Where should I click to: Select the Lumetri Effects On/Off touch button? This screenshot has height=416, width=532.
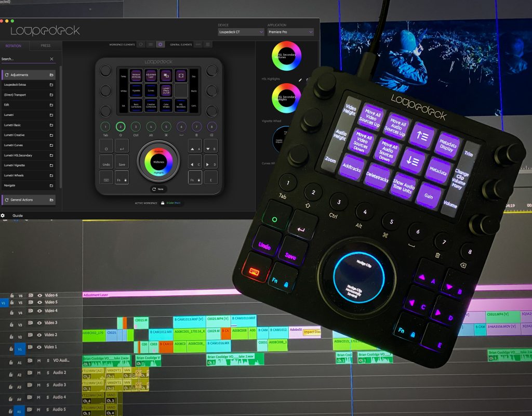pos(166,90)
